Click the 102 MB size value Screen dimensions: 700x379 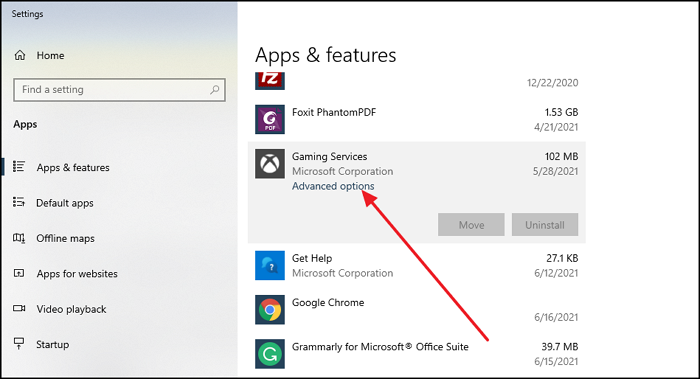coord(561,156)
